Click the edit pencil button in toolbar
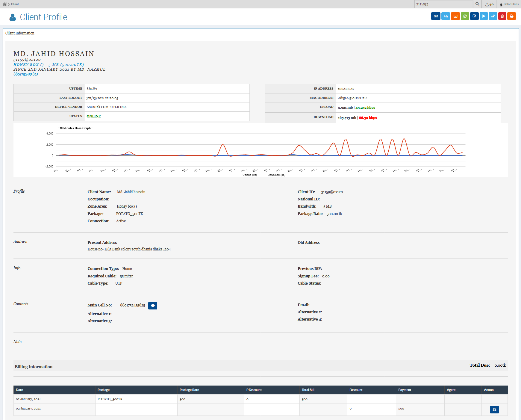Image resolution: width=521 pixels, height=420 pixels. coord(474,16)
